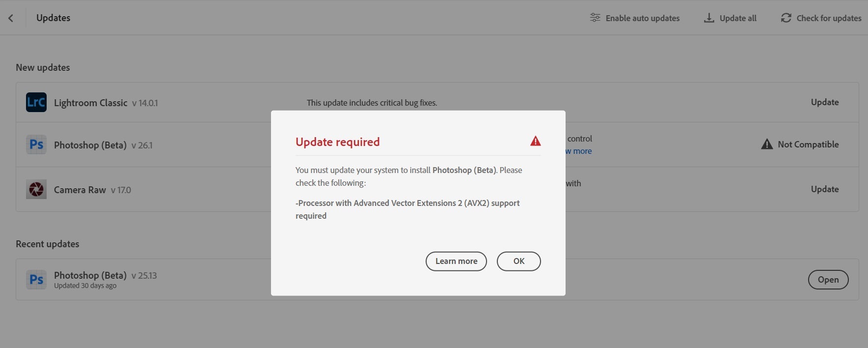Click the Photoshop (Beta) v 25.13 Ps icon
This screenshot has height=348, width=868.
coord(36,279)
